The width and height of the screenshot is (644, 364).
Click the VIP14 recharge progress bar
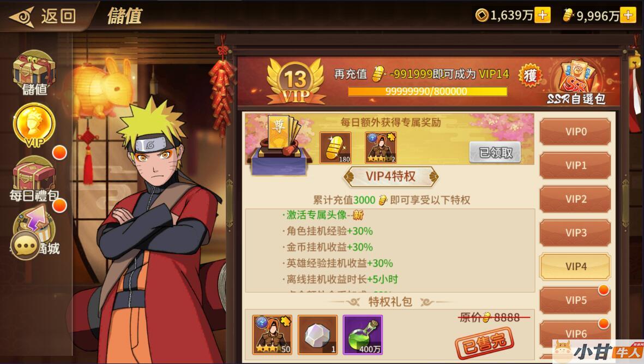tap(427, 91)
